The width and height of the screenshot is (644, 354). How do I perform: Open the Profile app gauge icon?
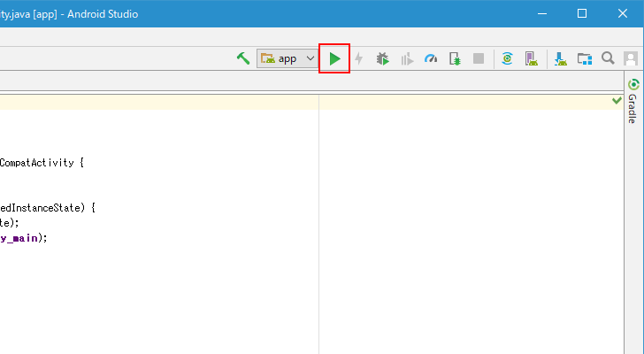point(431,58)
